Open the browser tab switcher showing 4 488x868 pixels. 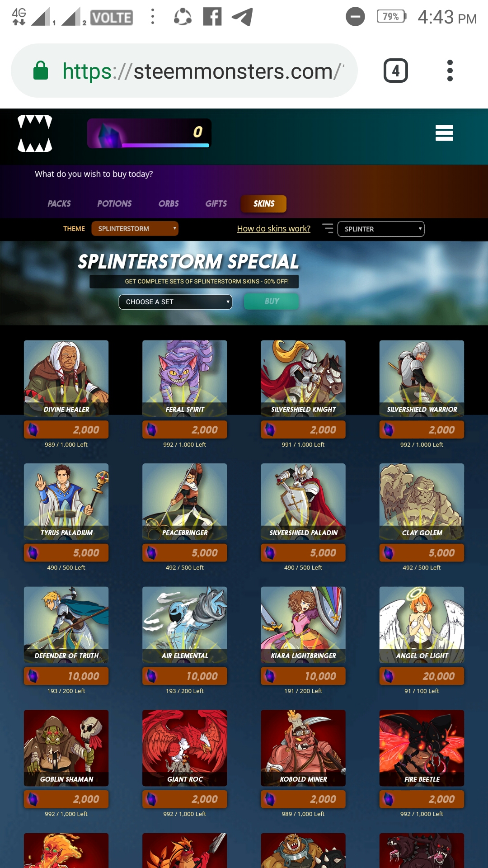(396, 71)
